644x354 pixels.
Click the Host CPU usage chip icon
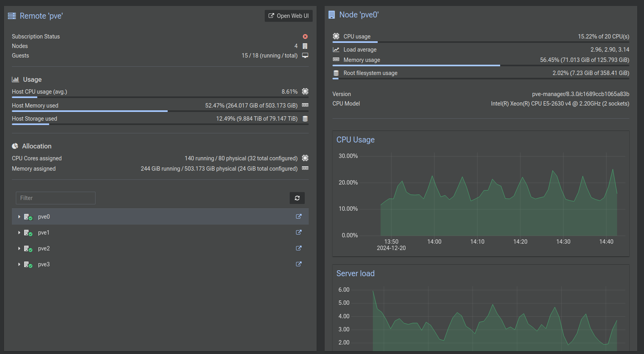tap(305, 92)
